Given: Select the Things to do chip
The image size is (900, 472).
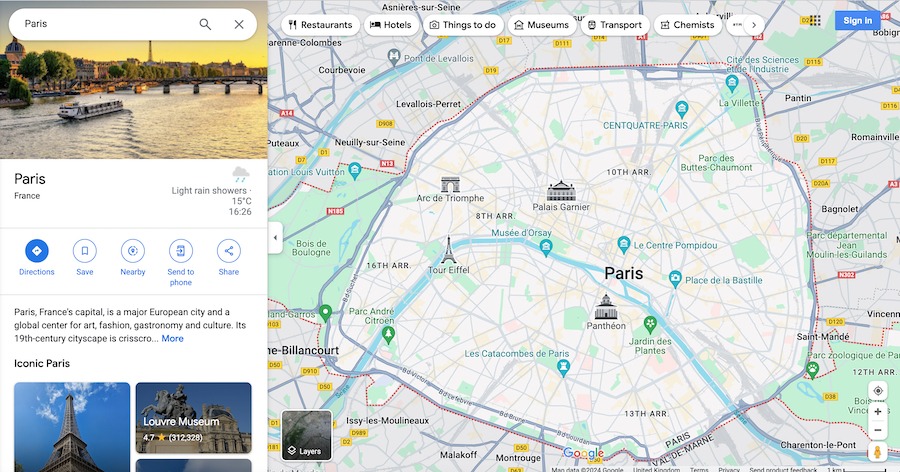Looking at the screenshot, I should (x=463, y=25).
